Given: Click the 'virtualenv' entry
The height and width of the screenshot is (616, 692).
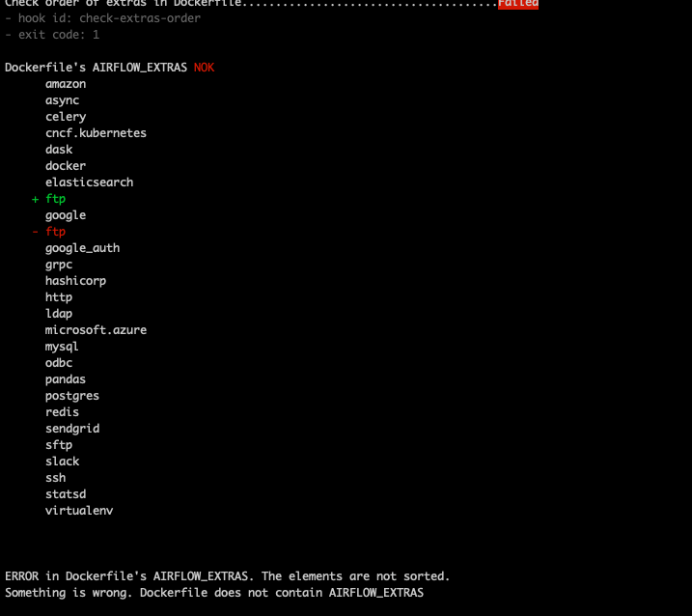Looking at the screenshot, I should point(79,511).
